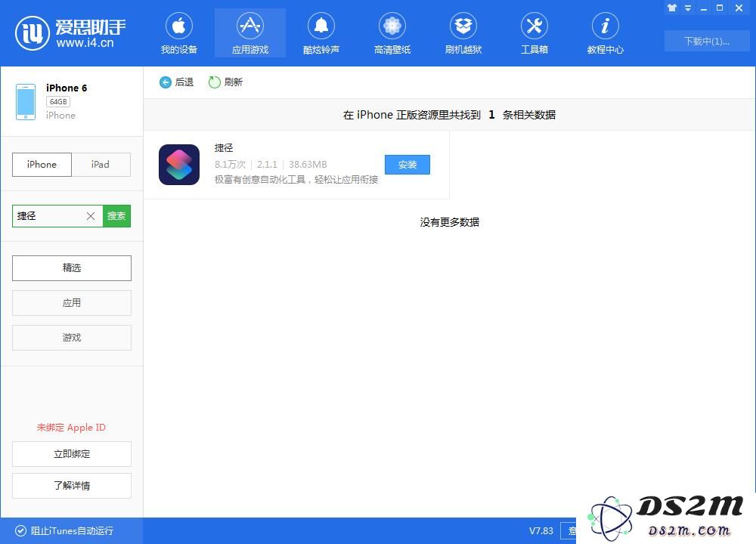Select the 精选 featured category

72,268
